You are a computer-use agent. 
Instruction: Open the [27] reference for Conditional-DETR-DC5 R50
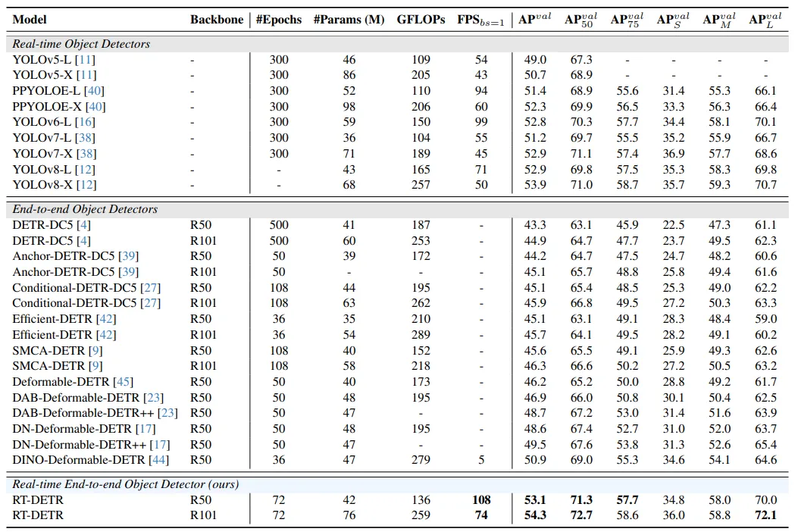pyautogui.click(x=151, y=288)
